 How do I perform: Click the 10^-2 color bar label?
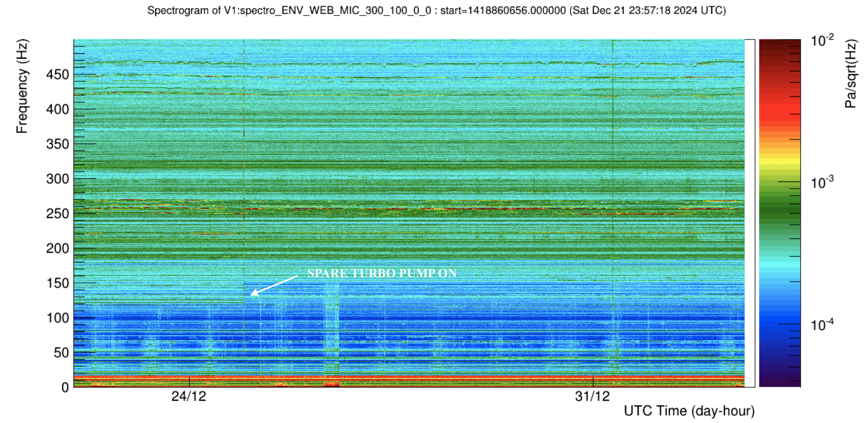[x=822, y=40]
